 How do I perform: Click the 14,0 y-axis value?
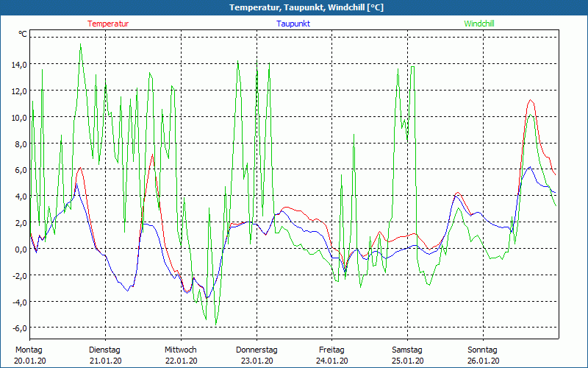click(x=19, y=65)
